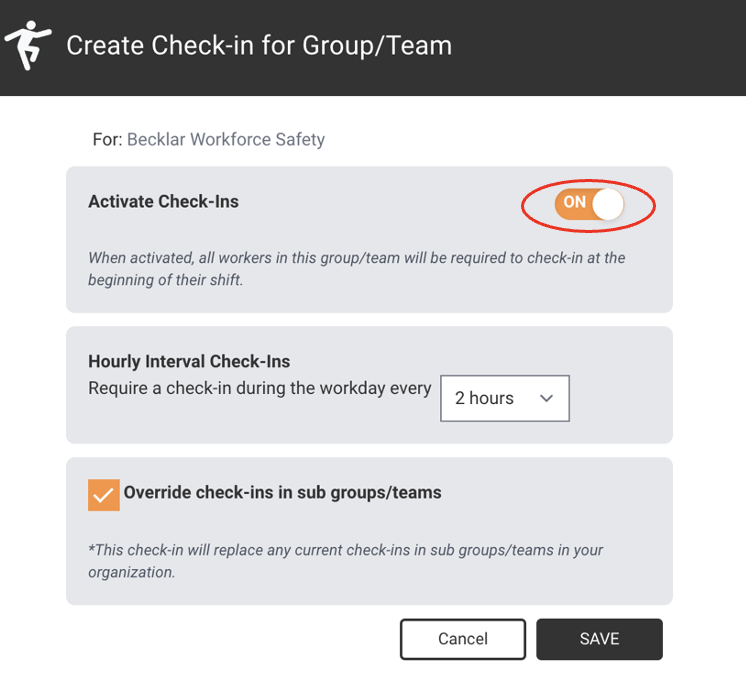Click the Activate Check-Ins heading
Image resolution: width=746 pixels, height=684 pixels.
(163, 202)
